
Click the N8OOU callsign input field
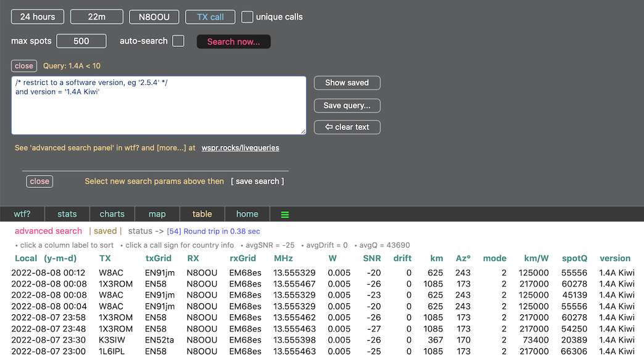tap(154, 17)
